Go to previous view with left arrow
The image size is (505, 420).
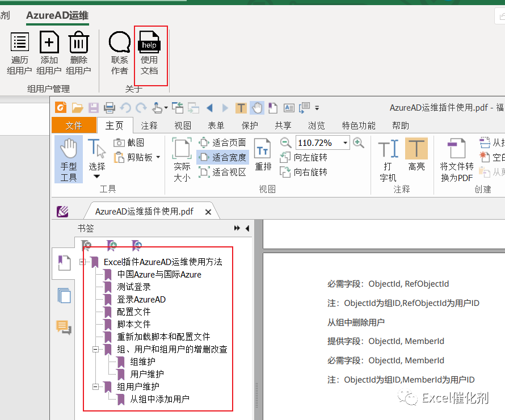[210, 108]
